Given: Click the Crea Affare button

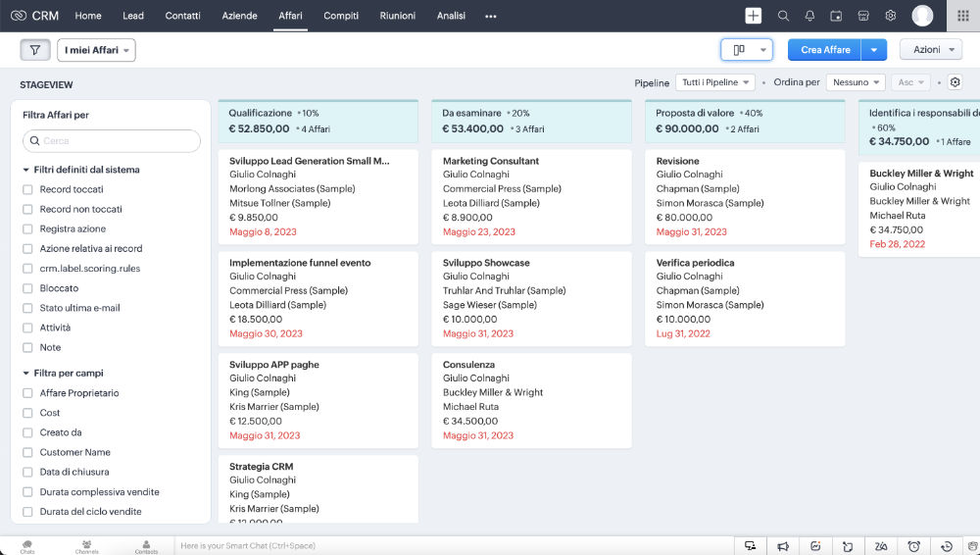Looking at the screenshot, I should click(x=825, y=50).
